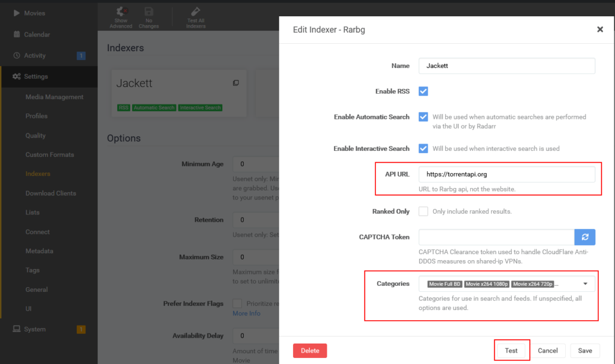Click the Retention field

[256, 220]
